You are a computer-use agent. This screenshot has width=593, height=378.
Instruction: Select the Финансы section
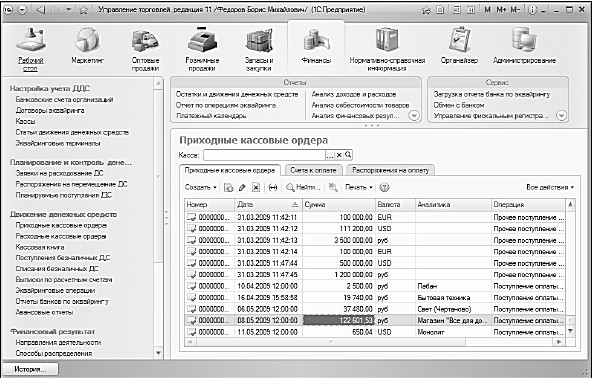[x=316, y=45]
